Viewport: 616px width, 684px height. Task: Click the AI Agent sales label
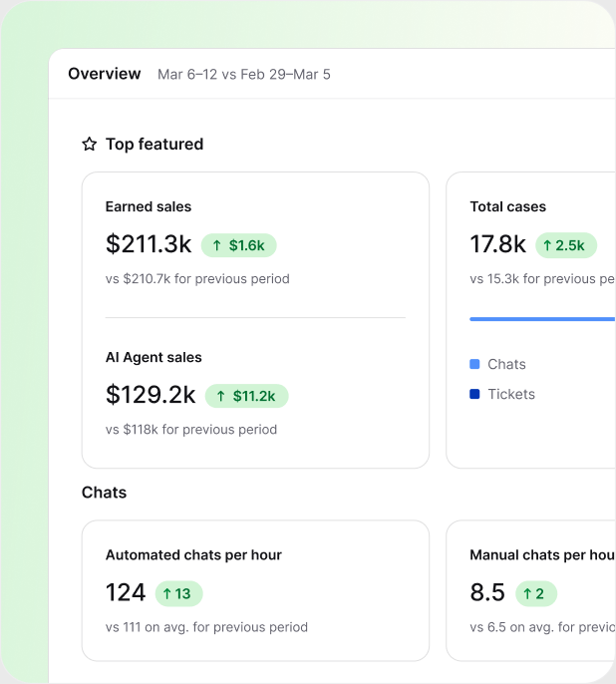pos(154,357)
